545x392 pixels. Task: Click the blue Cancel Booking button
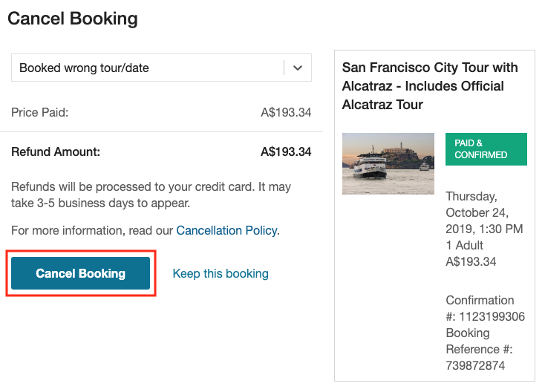coord(80,273)
